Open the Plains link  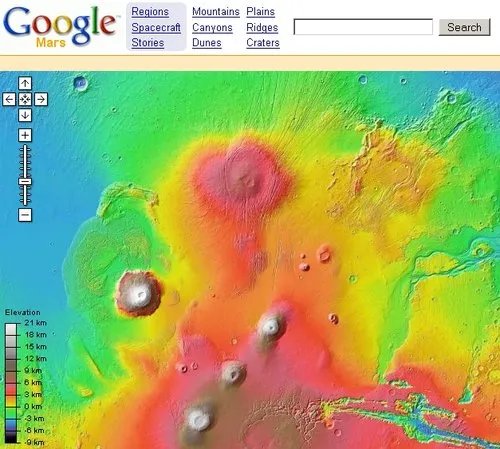coord(261,12)
